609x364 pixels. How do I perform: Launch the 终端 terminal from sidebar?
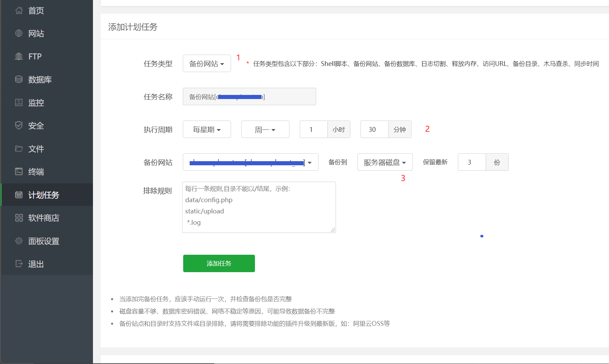point(36,172)
